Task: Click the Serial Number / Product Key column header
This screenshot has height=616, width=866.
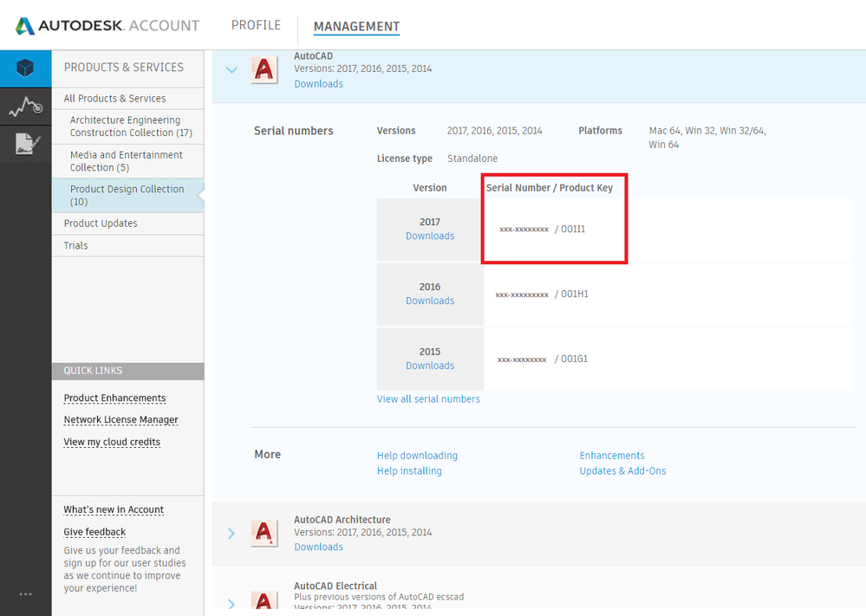Action: 550,188
